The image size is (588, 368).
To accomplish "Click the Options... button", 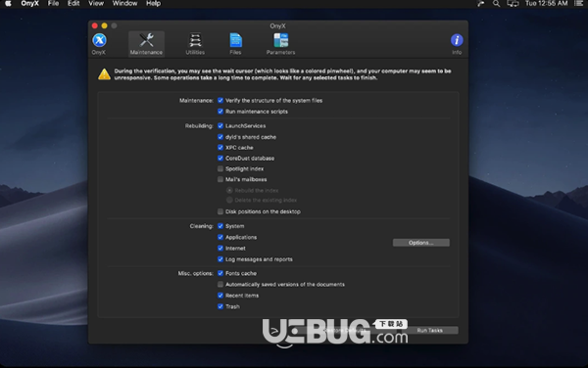I will coord(421,243).
